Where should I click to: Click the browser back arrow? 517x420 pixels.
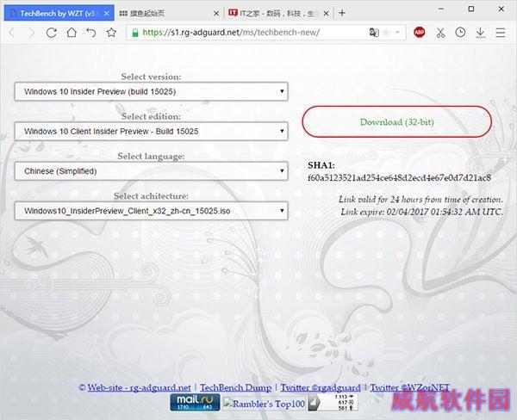pyautogui.click(x=12, y=33)
